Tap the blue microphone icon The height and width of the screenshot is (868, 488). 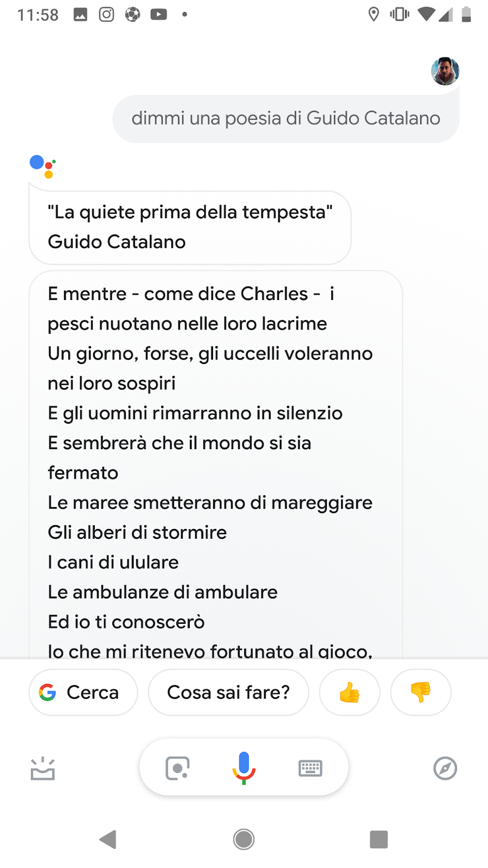click(x=244, y=768)
